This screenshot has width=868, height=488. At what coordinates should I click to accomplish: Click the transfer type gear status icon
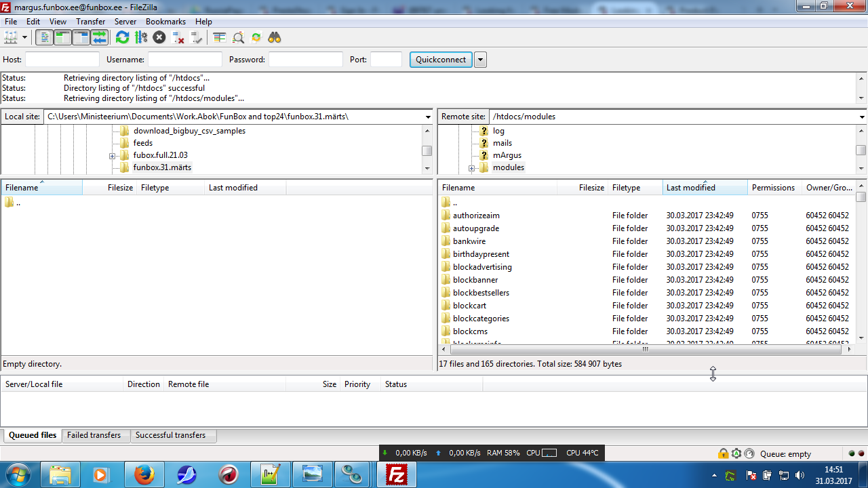(736, 453)
